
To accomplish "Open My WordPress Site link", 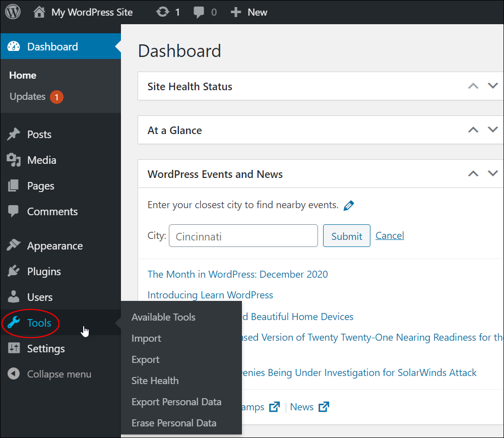I will (92, 12).
